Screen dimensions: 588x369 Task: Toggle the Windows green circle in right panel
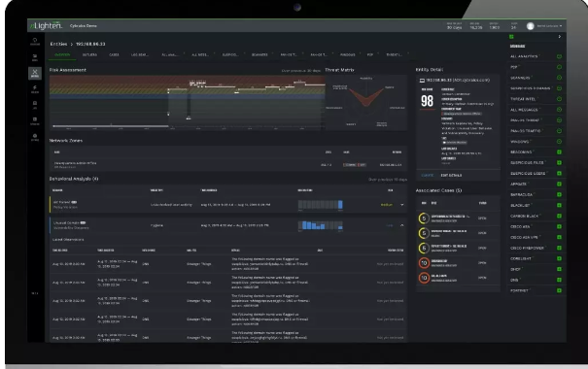pos(559,142)
